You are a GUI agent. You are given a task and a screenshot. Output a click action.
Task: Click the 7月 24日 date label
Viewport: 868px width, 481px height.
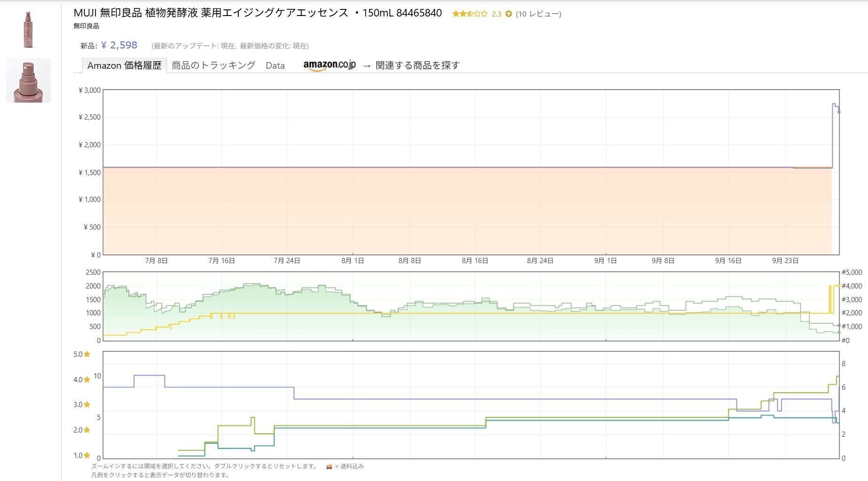tap(287, 261)
